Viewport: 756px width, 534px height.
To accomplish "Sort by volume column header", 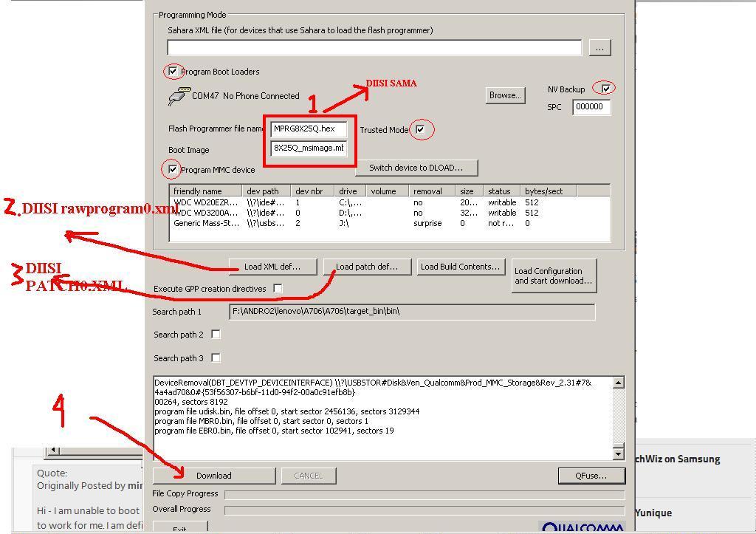I will [x=387, y=191].
